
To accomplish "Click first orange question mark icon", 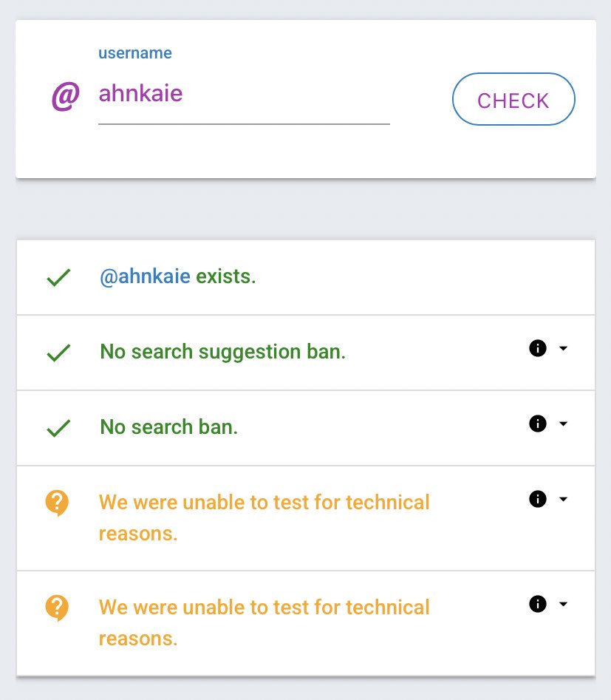I will tap(57, 504).
